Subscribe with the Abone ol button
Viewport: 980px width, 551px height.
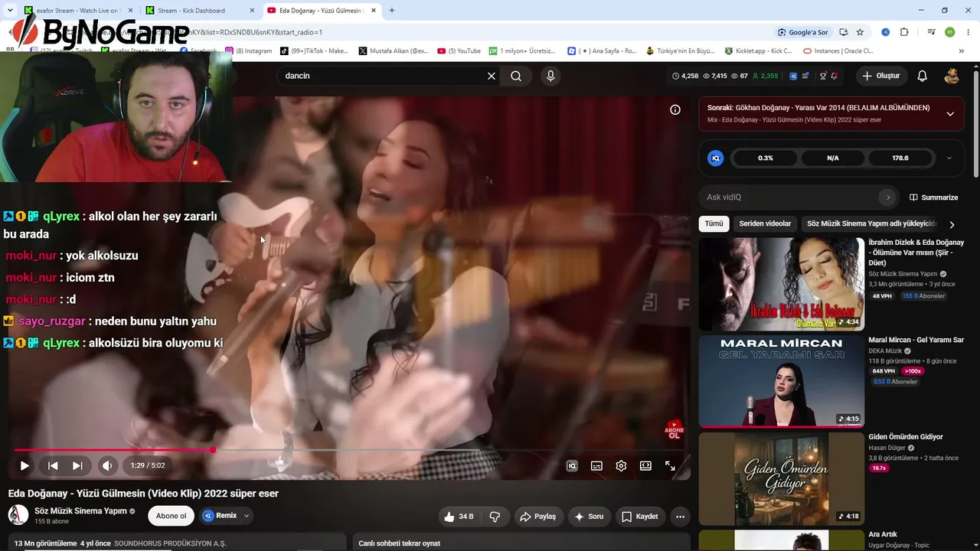[171, 516]
